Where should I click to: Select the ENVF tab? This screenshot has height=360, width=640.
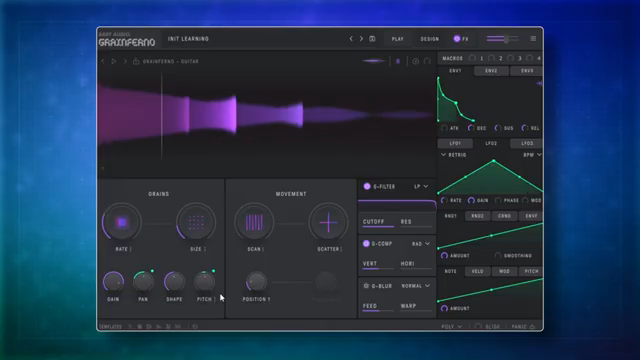coord(531,216)
